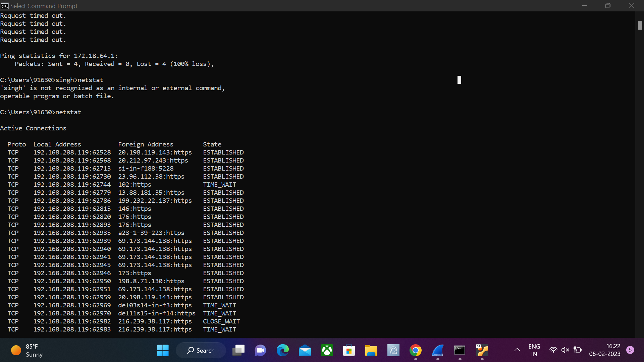Viewport: 644px width, 362px height.
Task: Click the command prompt window scrollbar
Action: (x=640, y=25)
